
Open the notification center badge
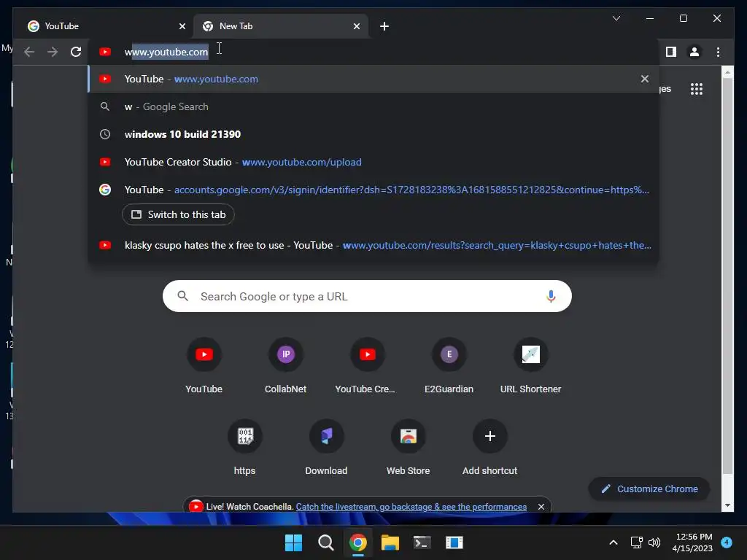727,542
